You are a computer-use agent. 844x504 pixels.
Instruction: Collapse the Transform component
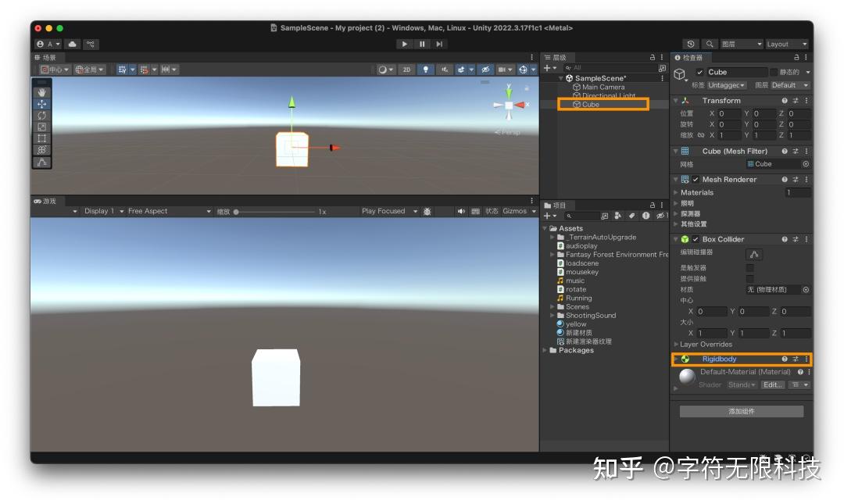676,101
